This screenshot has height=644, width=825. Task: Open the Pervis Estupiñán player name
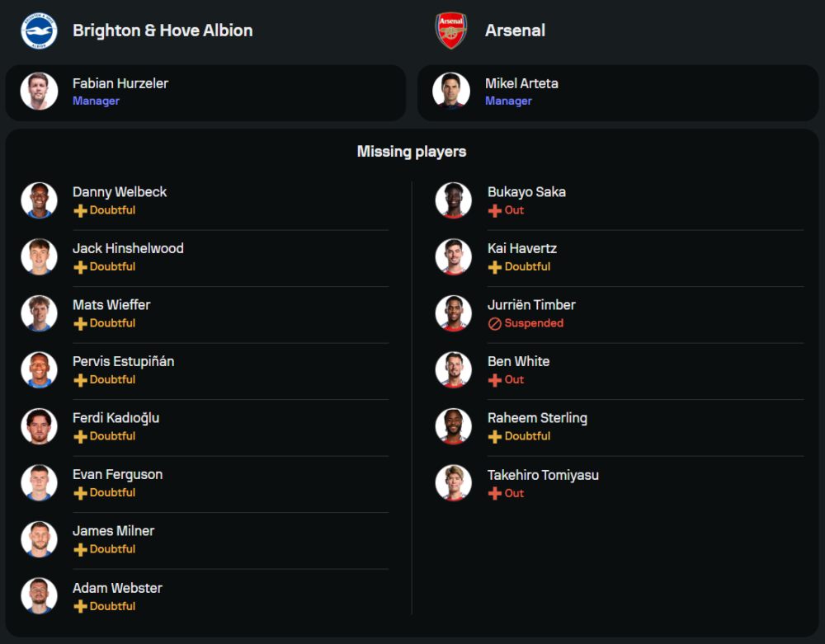(x=123, y=361)
